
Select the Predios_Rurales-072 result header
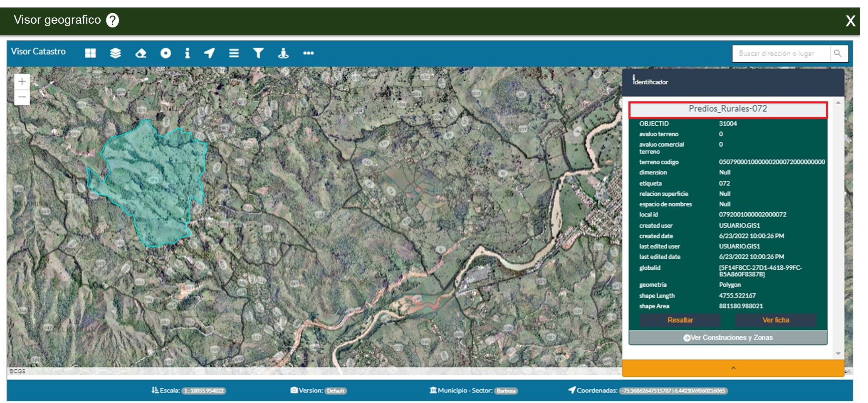(x=728, y=110)
